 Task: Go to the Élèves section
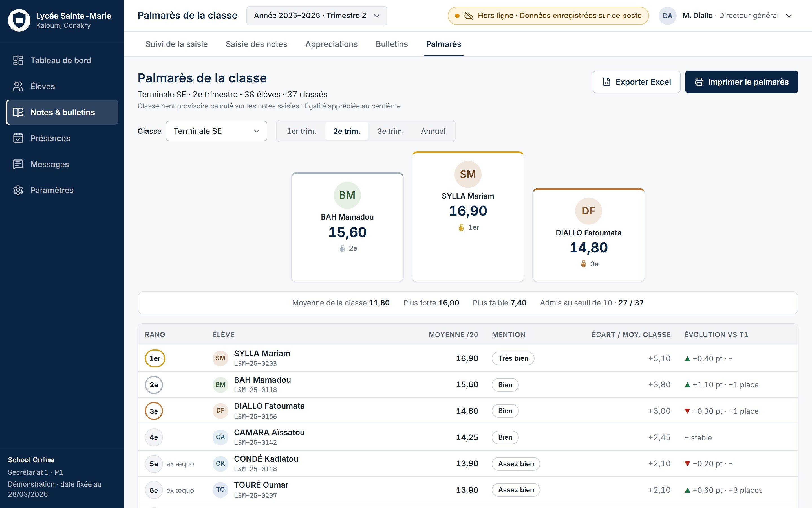pos(62,86)
